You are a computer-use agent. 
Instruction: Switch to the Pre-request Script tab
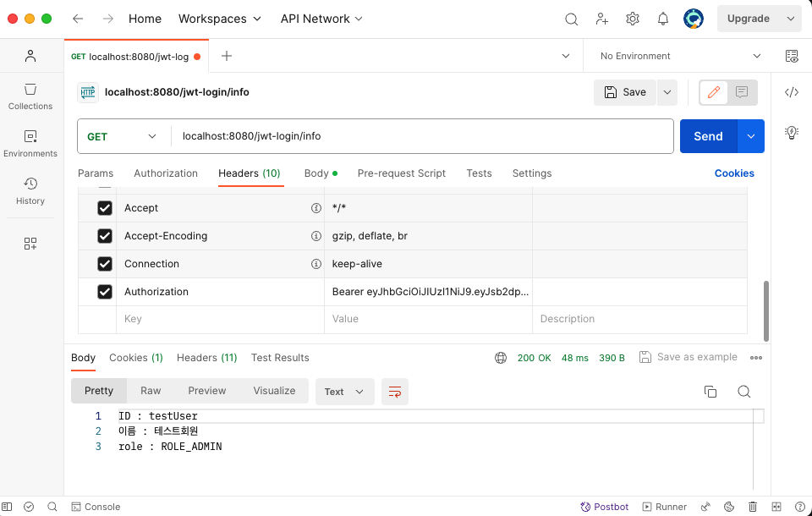pos(401,173)
